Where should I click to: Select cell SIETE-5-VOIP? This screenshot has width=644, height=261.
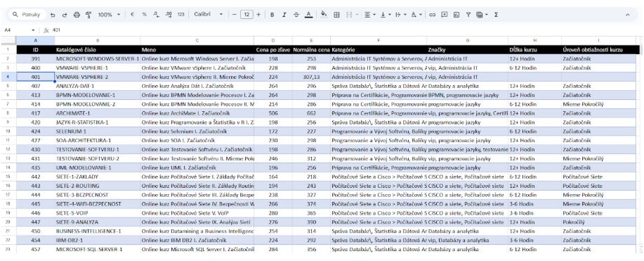click(98, 213)
